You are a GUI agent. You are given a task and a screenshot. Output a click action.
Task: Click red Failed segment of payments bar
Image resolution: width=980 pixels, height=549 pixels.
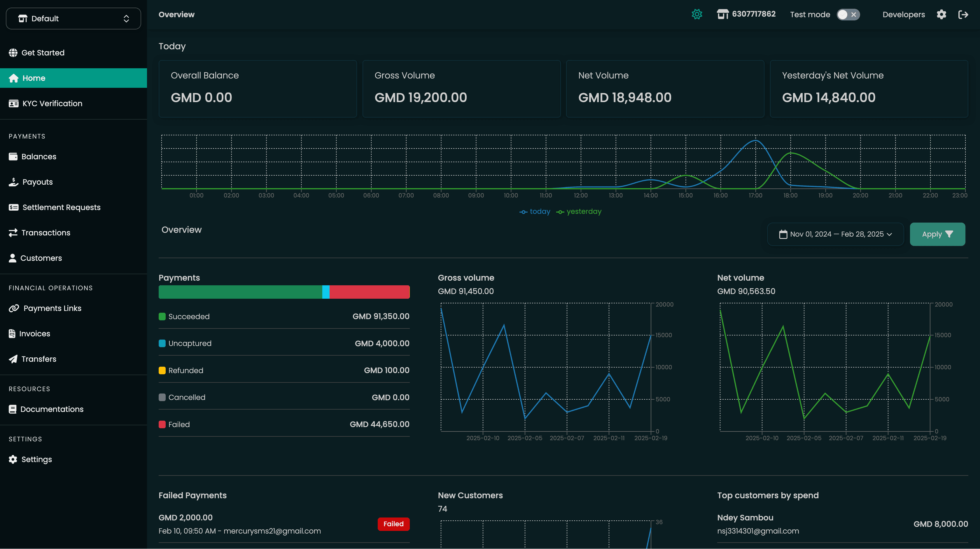(x=370, y=292)
